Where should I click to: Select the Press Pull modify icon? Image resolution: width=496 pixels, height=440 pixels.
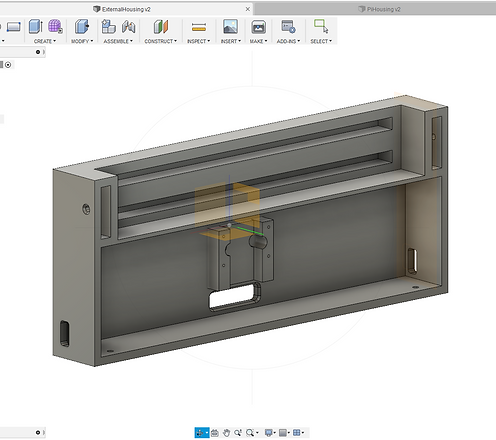pyautogui.click(x=82, y=27)
